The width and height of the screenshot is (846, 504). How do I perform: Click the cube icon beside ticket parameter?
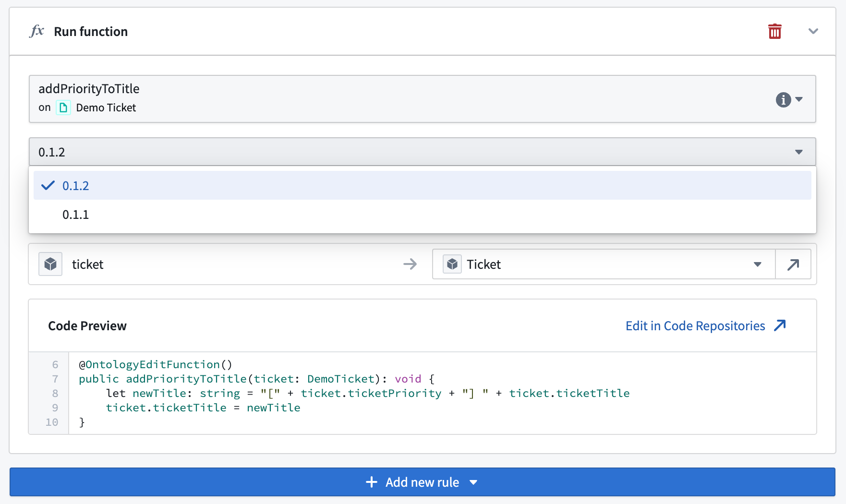pyautogui.click(x=50, y=264)
